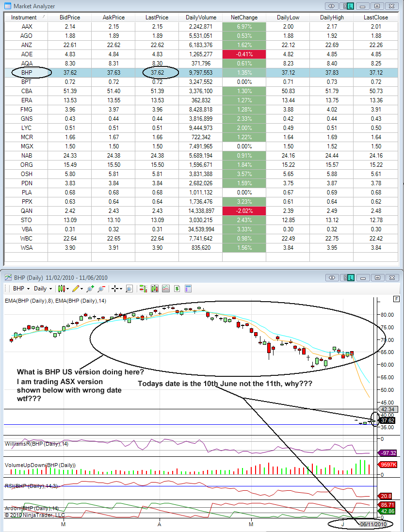This screenshot has width=404, height=532.
Task: Open the chart properties icon
Action: (188, 289)
